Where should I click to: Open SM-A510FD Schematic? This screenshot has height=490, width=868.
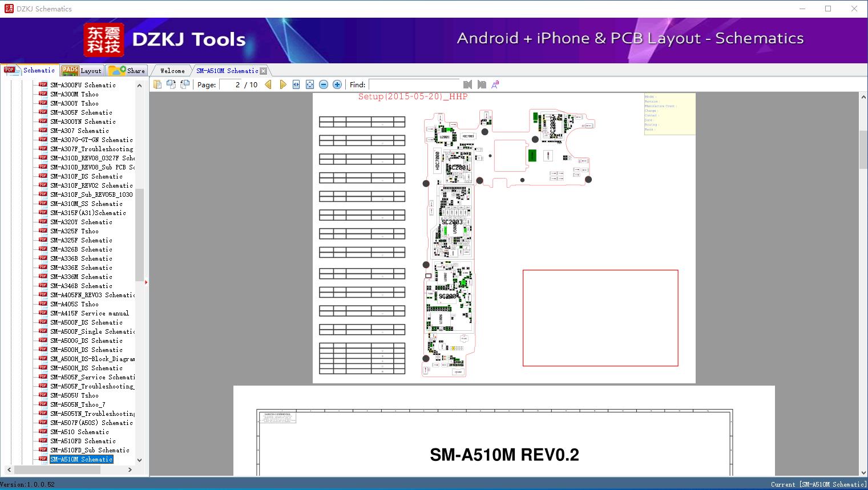pos(83,441)
